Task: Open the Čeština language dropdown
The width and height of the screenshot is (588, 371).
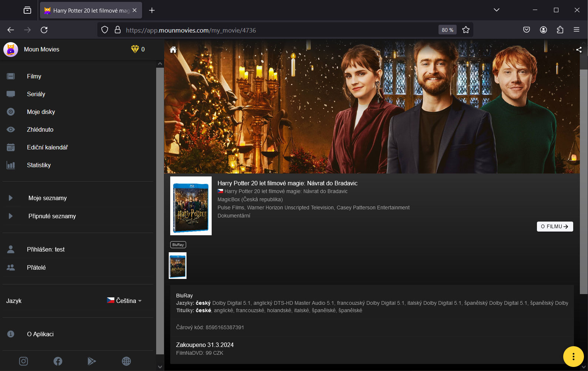Action: 124,301
